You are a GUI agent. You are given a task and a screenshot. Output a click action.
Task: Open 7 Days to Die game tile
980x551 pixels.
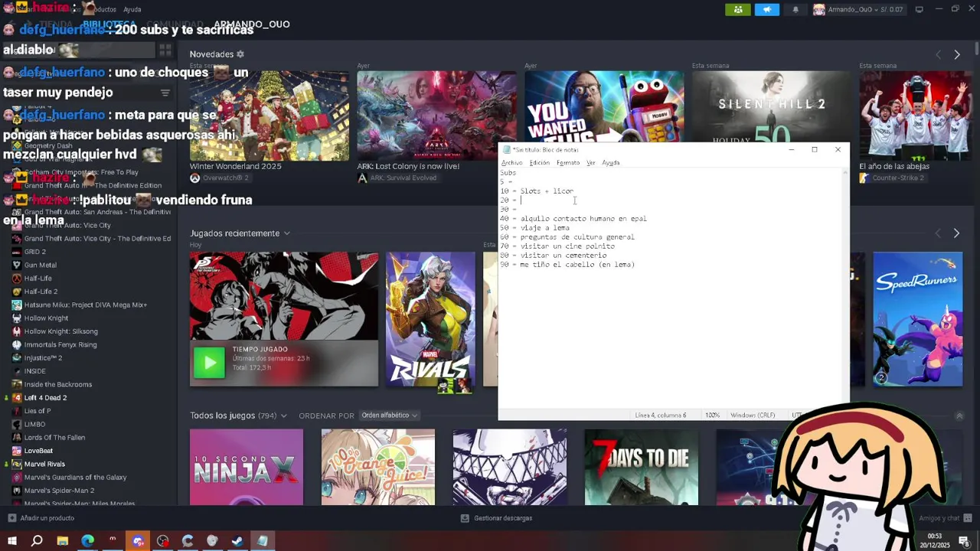click(642, 467)
